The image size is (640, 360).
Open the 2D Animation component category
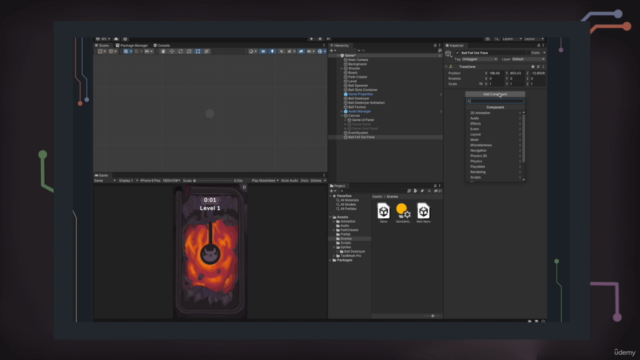pyautogui.click(x=495, y=113)
